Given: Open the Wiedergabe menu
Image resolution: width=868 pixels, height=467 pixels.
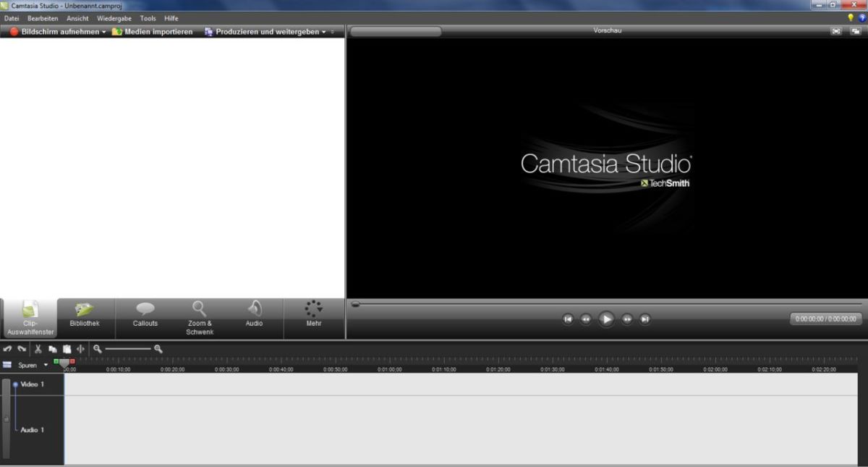Looking at the screenshot, I should pos(114,18).
